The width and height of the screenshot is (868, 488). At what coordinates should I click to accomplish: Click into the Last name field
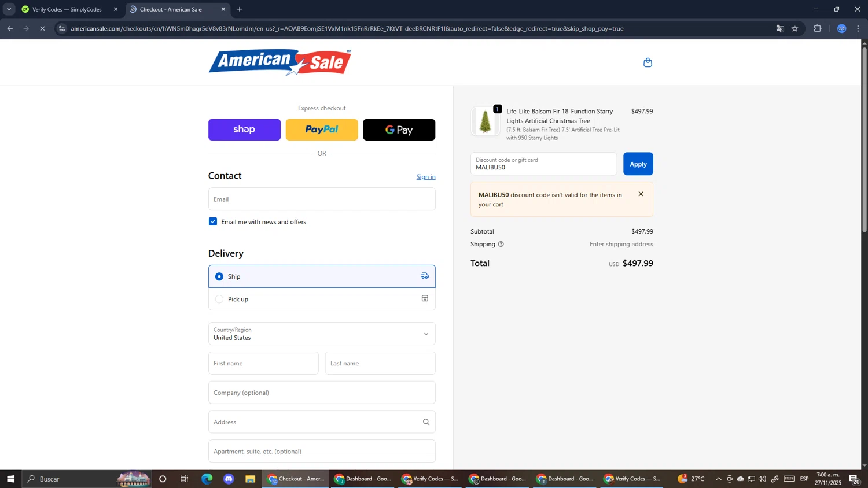[380, 363]
